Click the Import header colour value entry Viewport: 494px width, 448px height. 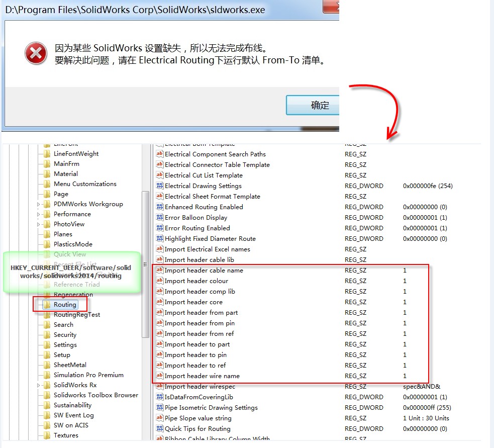coord(196,281)
